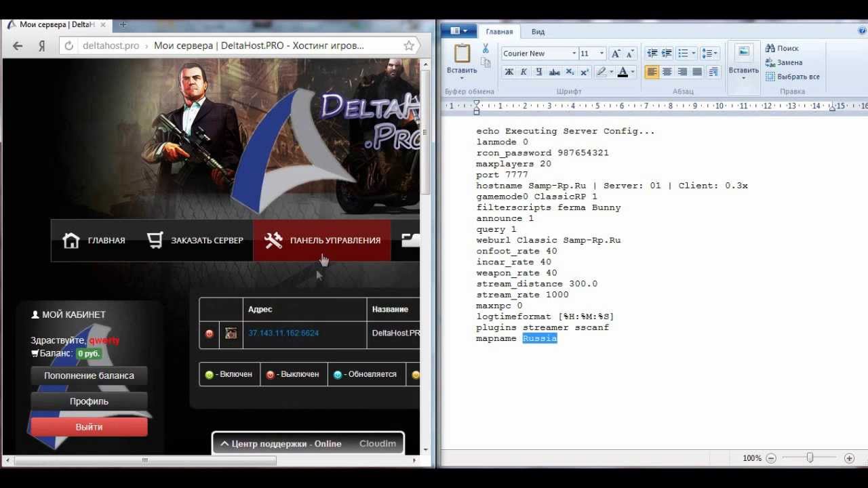Screen dimensions: 868x488
Task: Open ПАНЕЛЬ УПРАВЛЕНИЯ menu item
Action: coord(322,241)
